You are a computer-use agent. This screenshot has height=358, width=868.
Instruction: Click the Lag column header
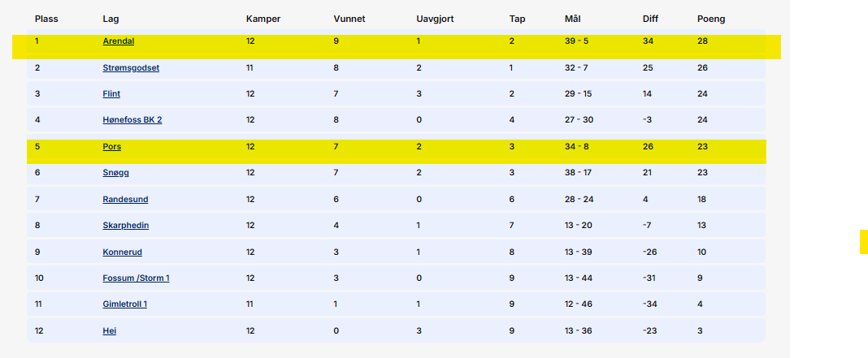tap(111, 19)
